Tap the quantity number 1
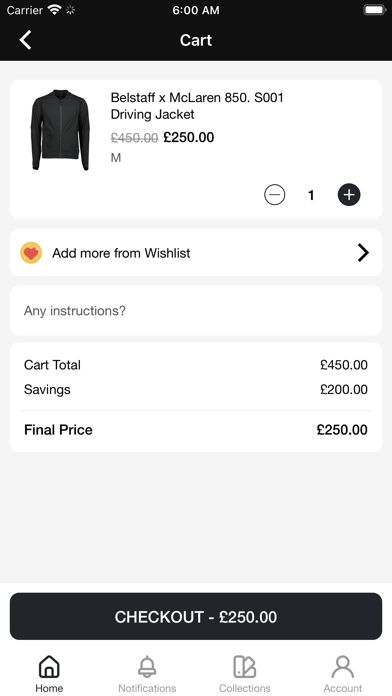 tap(311, 195)
